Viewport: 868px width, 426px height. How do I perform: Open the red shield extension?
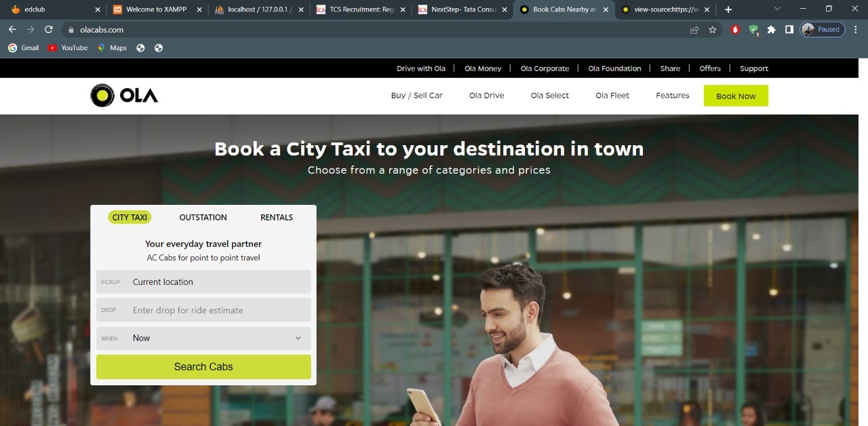[736, 30]
